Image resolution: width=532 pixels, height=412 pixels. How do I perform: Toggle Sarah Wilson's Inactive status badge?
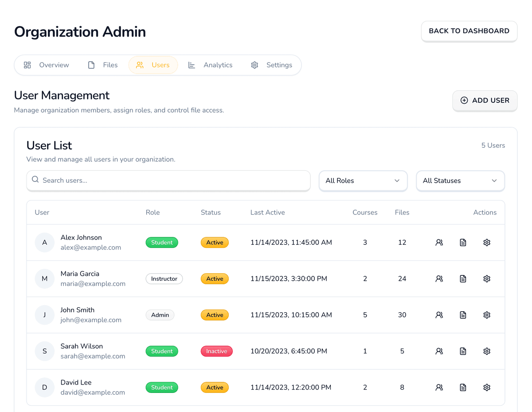216,351
